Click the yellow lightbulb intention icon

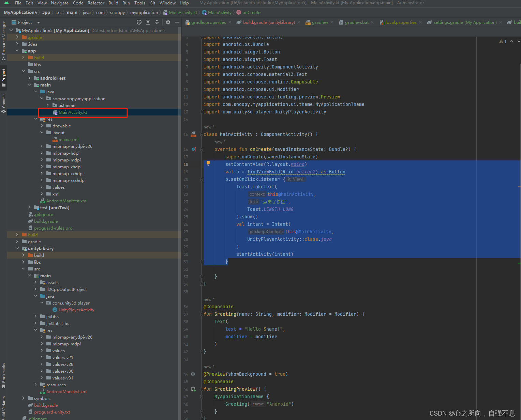point(208,163)
